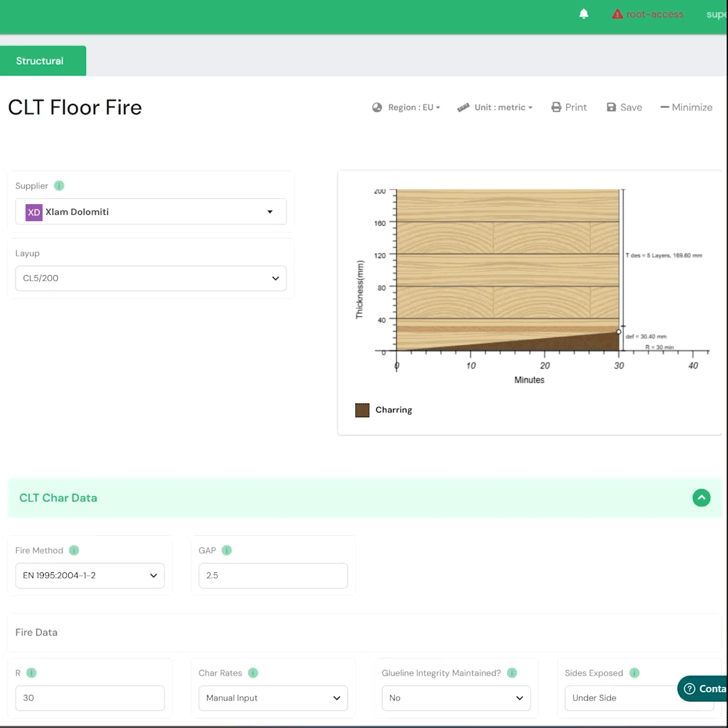Collapse the CLT Char Data section
The width and height of the screenshot is (728, 728).
click(x=701, y=498)
